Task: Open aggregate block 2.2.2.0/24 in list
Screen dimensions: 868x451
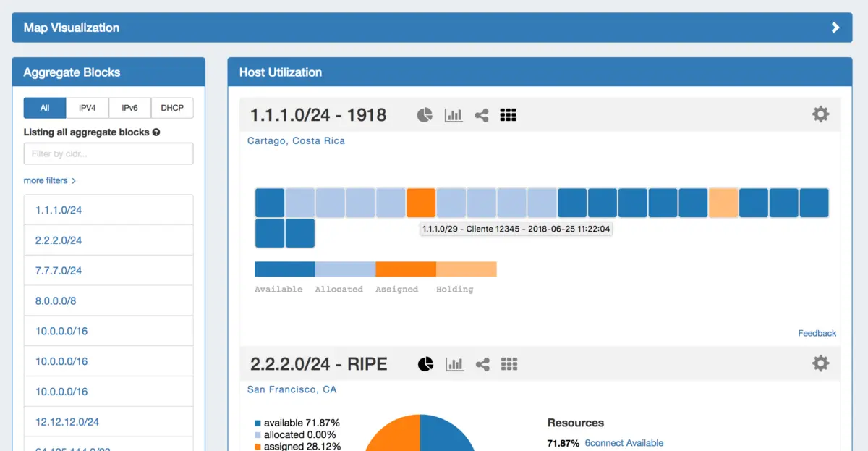Action: (x=109, y=240)
